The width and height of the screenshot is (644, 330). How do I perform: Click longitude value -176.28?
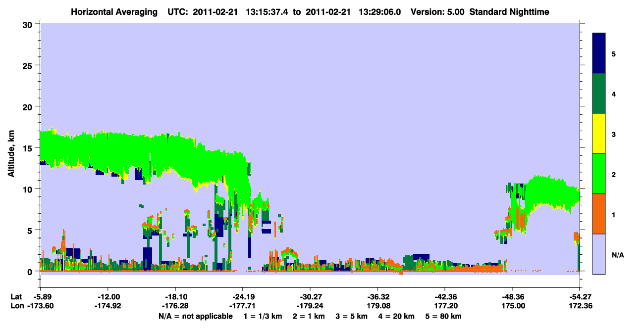pyautogui.click(x=175, y=306)
